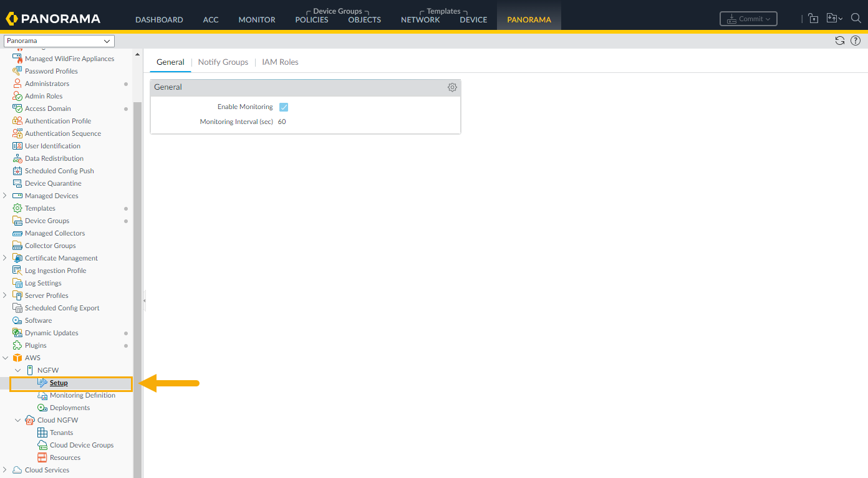Open the OBJECTS tab
The width and height of the screenshot is (868, 478).
(x=365, y=20)
